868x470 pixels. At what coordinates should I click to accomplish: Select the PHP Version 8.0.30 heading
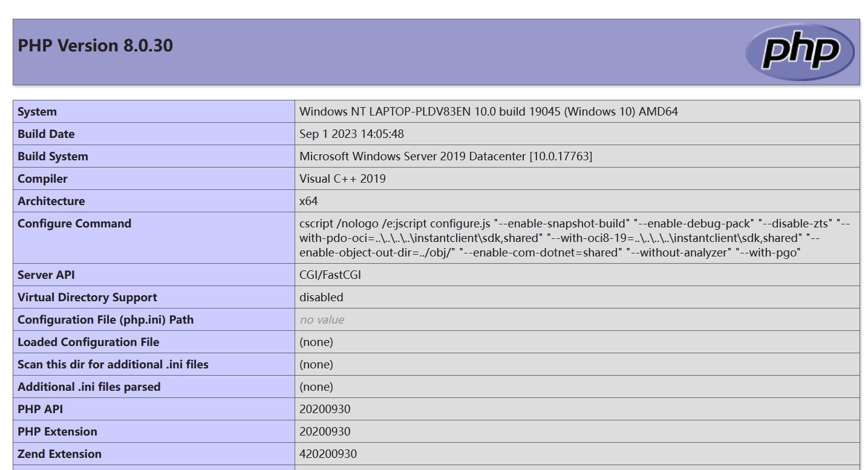click(96, 45)
